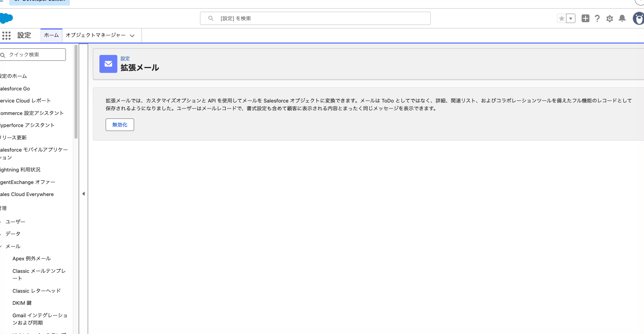Click the favorites star icon

tap(561, 18)
